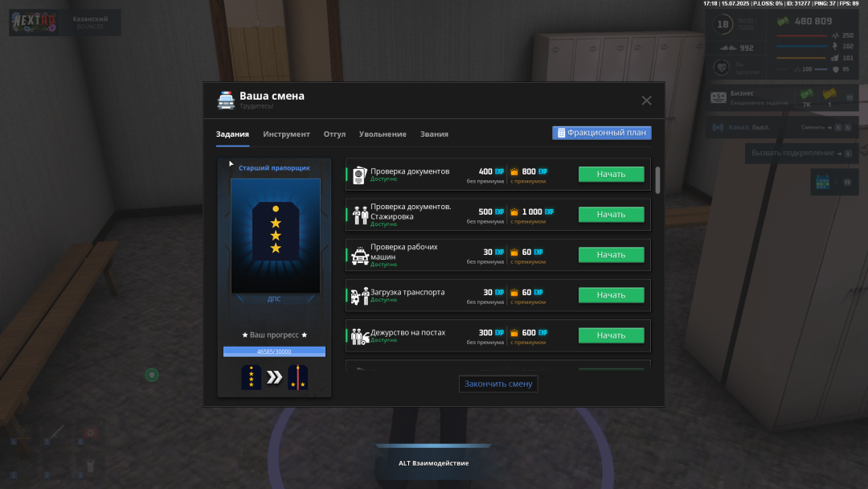Click the police car icon beside Ваша смена
Screen dimensions: 868x489
(x=226, y=101)
